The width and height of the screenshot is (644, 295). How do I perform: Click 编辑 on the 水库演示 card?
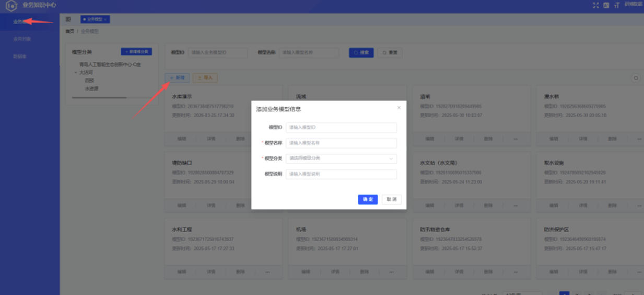click(181, 139)
